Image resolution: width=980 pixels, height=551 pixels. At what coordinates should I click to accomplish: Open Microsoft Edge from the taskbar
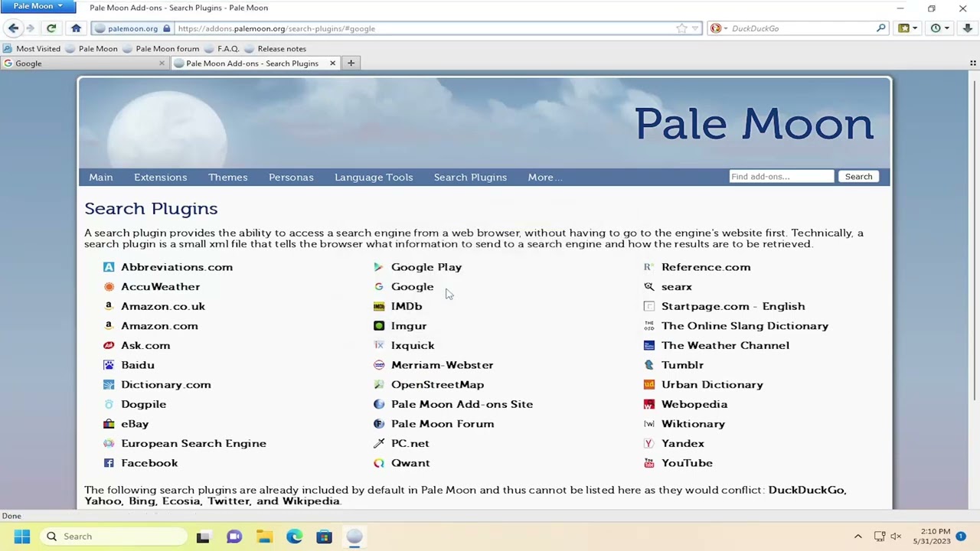click(x=294, y=536)
